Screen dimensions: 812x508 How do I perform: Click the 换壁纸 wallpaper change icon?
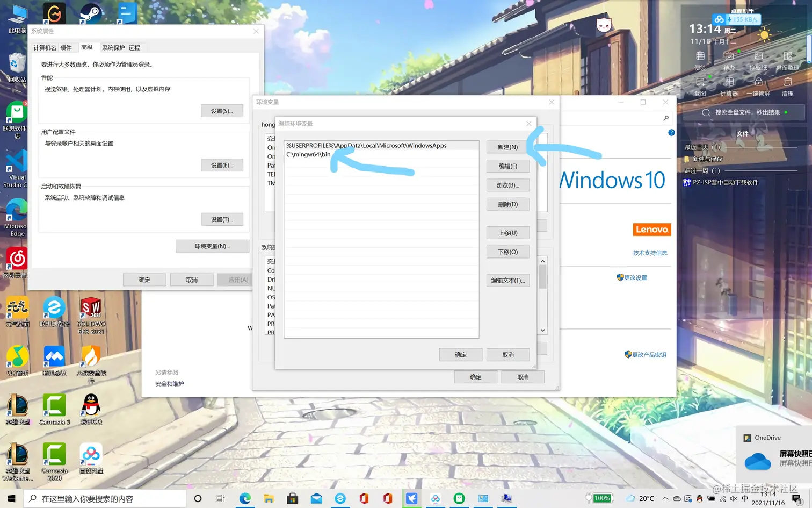click(x=758, y=60)
